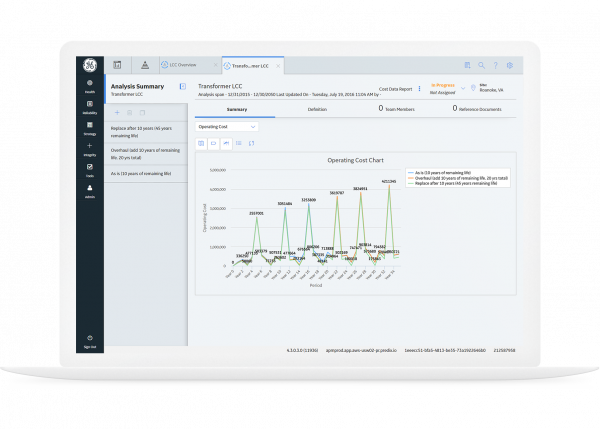This screenshot has height=429, width=600.
Task: Select the Replace after 10 years scenario
Action: point(143,132)
